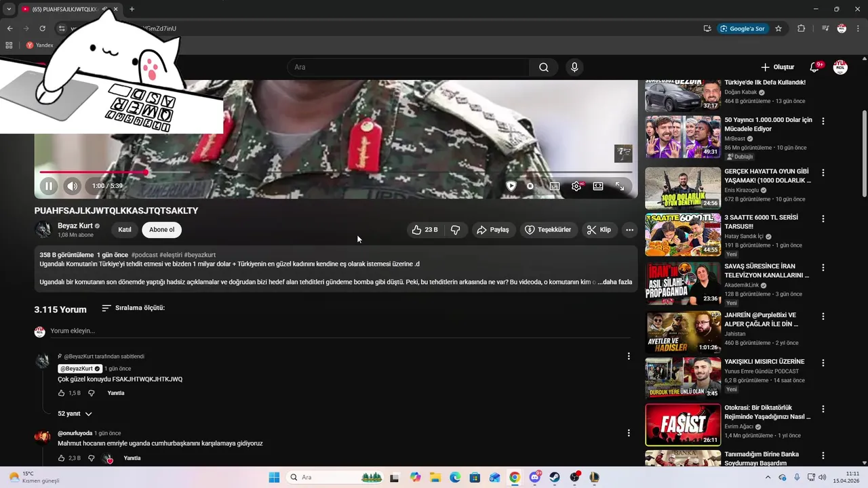Like the @onurluyoda comment
Image resolution: width=868 pixels, height=488 pixels.
61,458
